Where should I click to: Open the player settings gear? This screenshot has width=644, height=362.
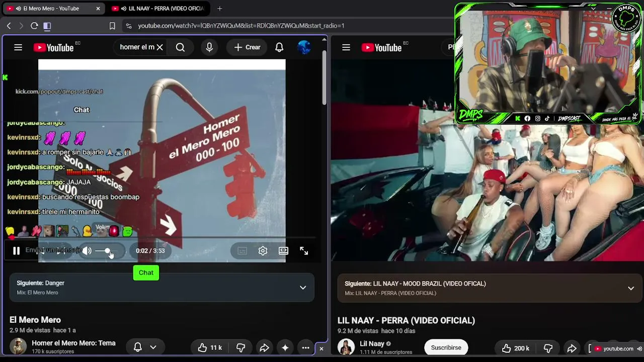click(263, 250)
